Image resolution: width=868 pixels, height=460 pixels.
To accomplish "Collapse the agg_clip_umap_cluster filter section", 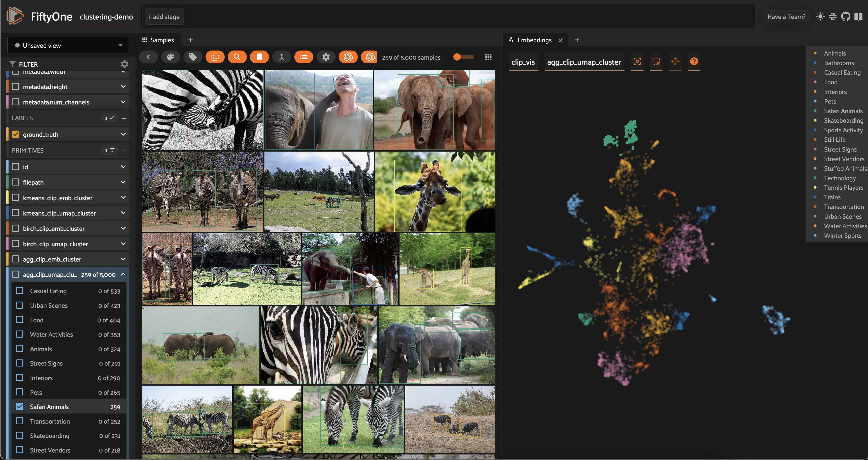I will click(x=123, y=274).
